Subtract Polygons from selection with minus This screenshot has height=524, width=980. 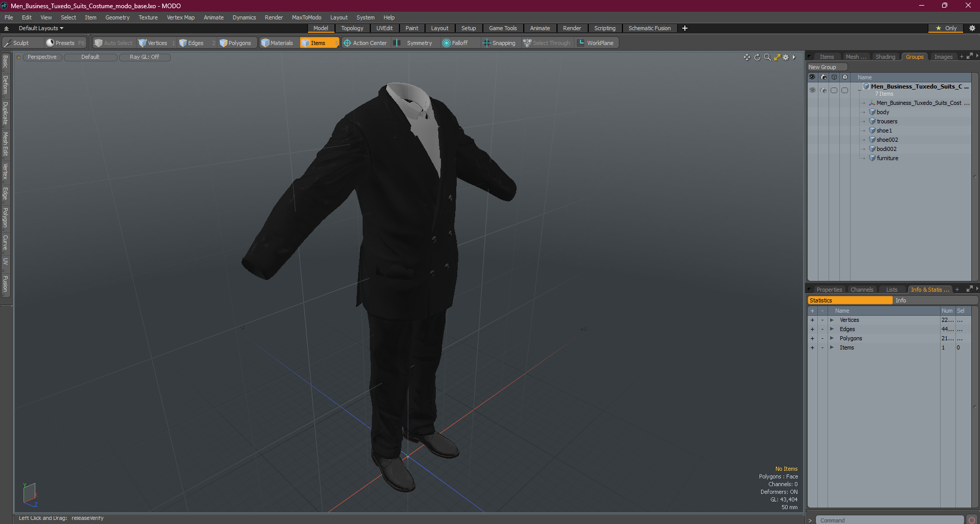pos(822,338)
